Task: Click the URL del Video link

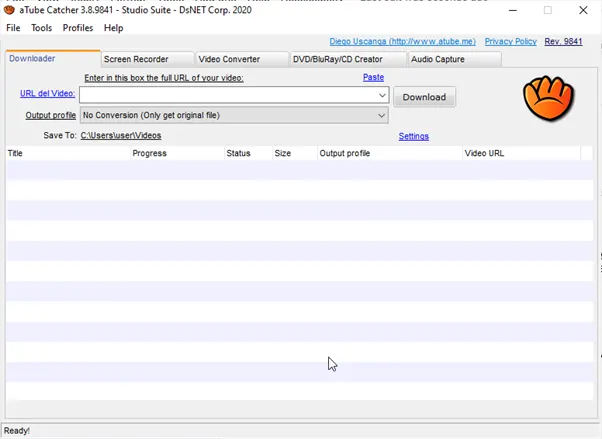Action: 48,93
